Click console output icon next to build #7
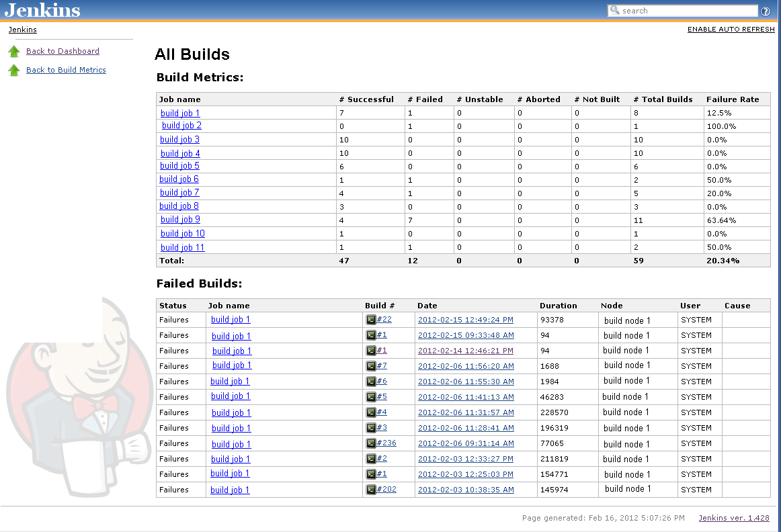 pyautogui.click(x=371, y=366)
